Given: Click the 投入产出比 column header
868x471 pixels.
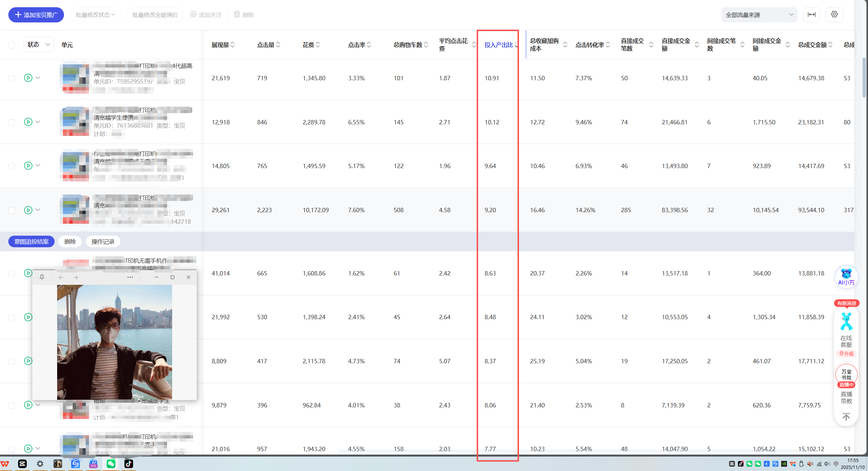Looking at the screenshot, I should [499, 45].
